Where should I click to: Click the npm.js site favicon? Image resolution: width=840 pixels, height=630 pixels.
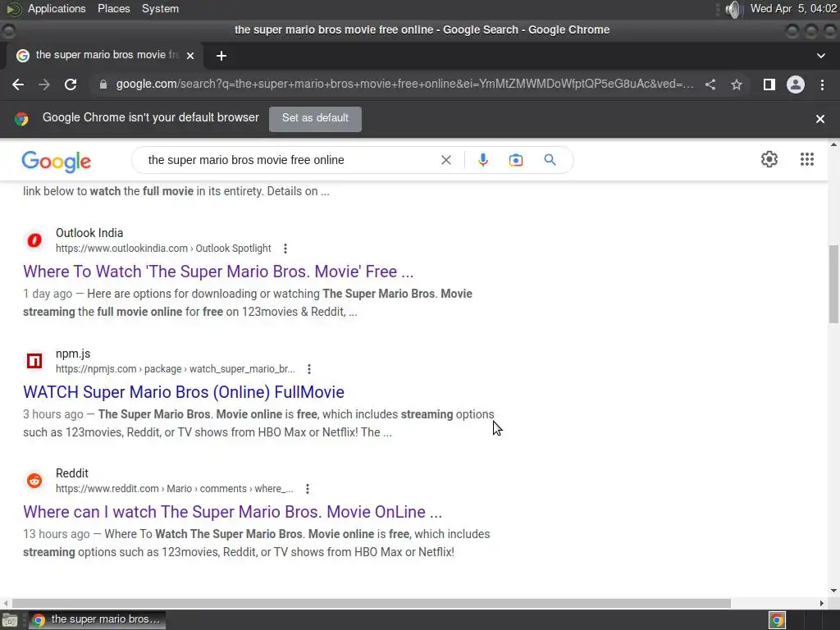(34, 361)
